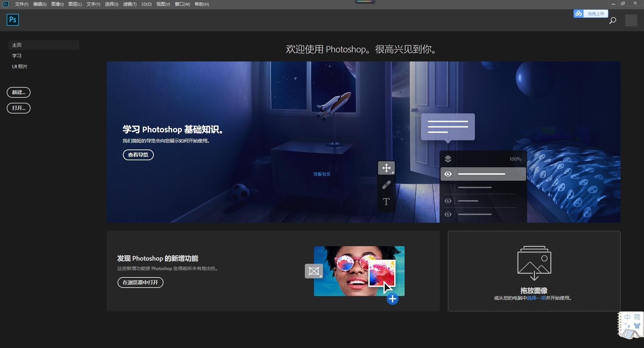Click the drop image placeholder icon

534,263
